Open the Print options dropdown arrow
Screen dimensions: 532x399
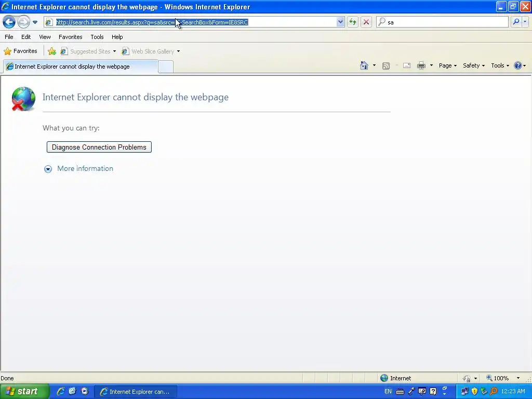click(x=431, y=65)
